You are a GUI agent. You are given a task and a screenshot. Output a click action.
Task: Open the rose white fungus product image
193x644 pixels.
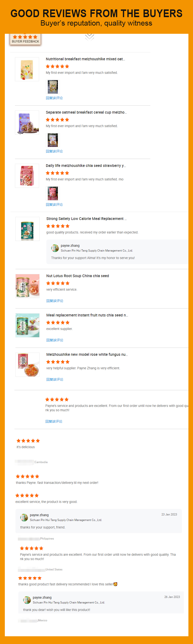click(28, 364)
